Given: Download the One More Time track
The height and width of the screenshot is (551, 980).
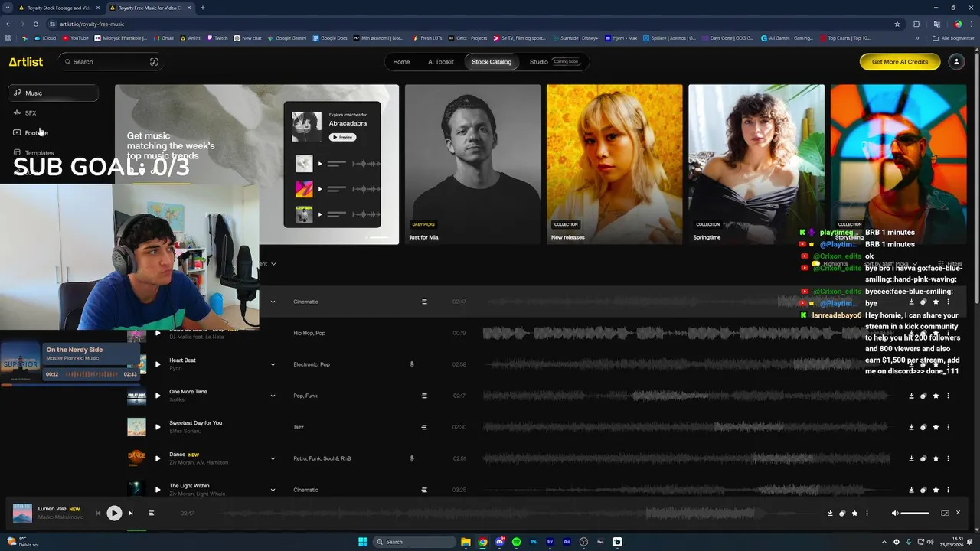Looking at the screenshot, I should [911, 396].
